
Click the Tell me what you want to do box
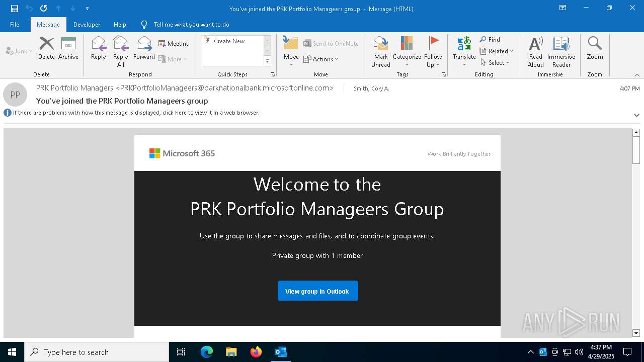click(x=191, y=25)
